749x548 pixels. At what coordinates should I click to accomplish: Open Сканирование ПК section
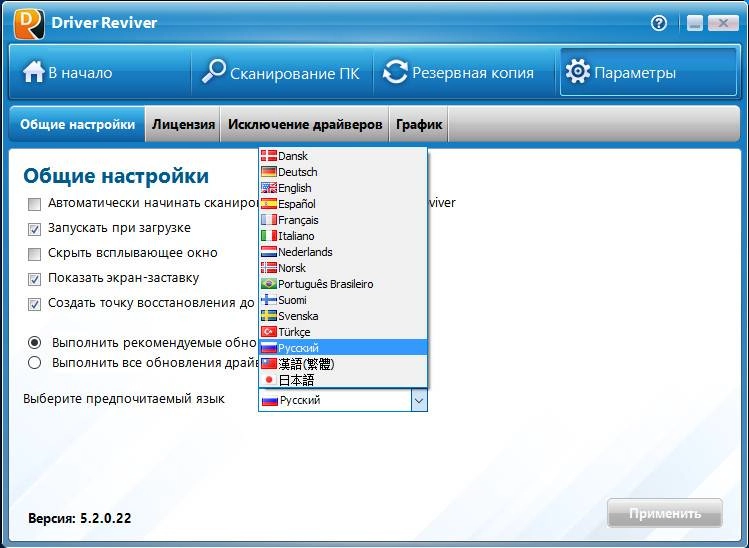[282, 72]
